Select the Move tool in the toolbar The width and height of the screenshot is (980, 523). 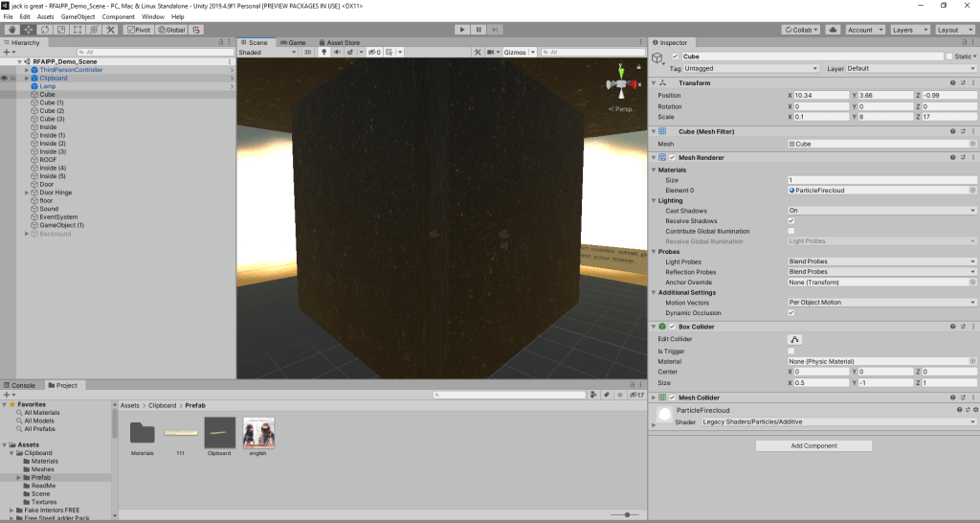pyautogui.click(x=29, y=30)
